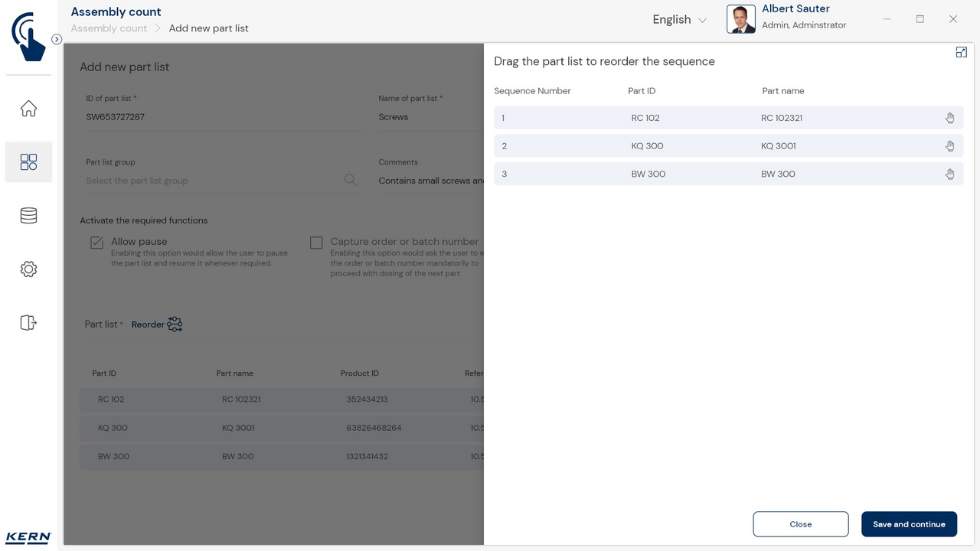980x551 pixels.
Task: Toggle the Allow pause checkbox
Action: point(97,243)
